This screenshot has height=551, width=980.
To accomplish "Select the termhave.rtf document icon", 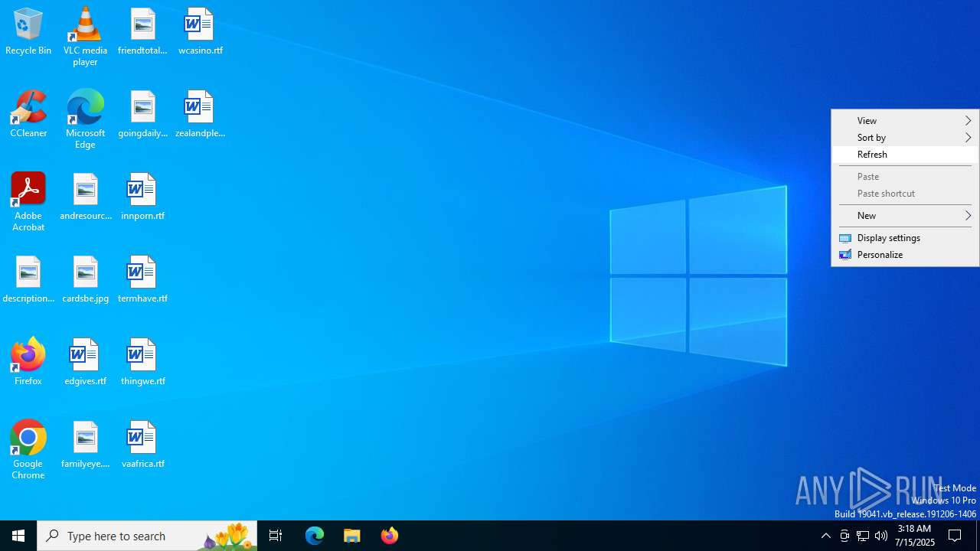I will coord(142,279).
